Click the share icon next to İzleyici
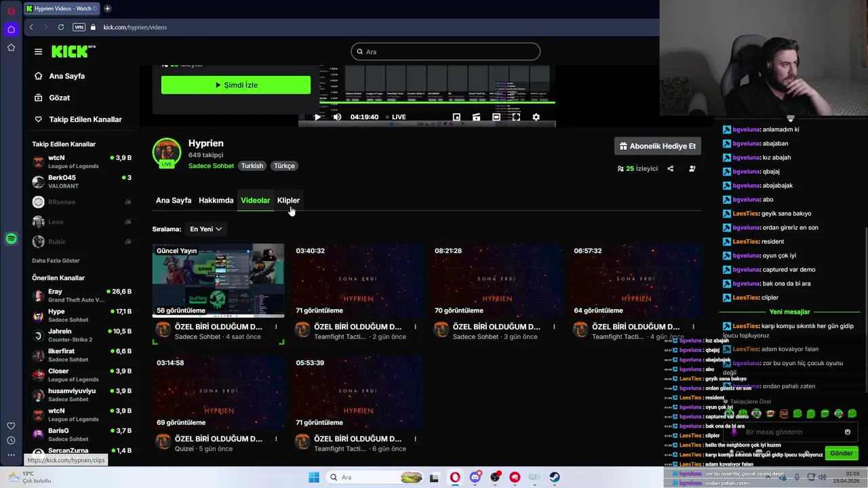This screenshot has width=868, height=488. click(671, 169)
